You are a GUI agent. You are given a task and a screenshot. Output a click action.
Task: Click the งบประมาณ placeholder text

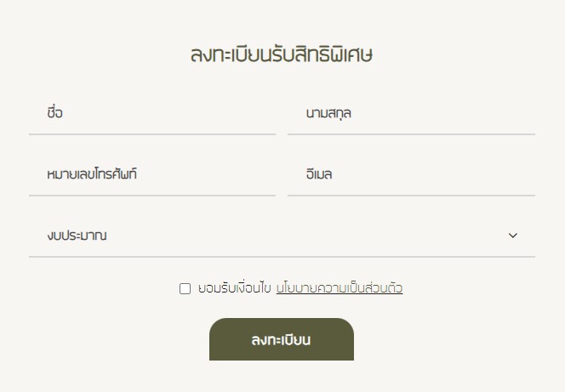click(77, 236)
